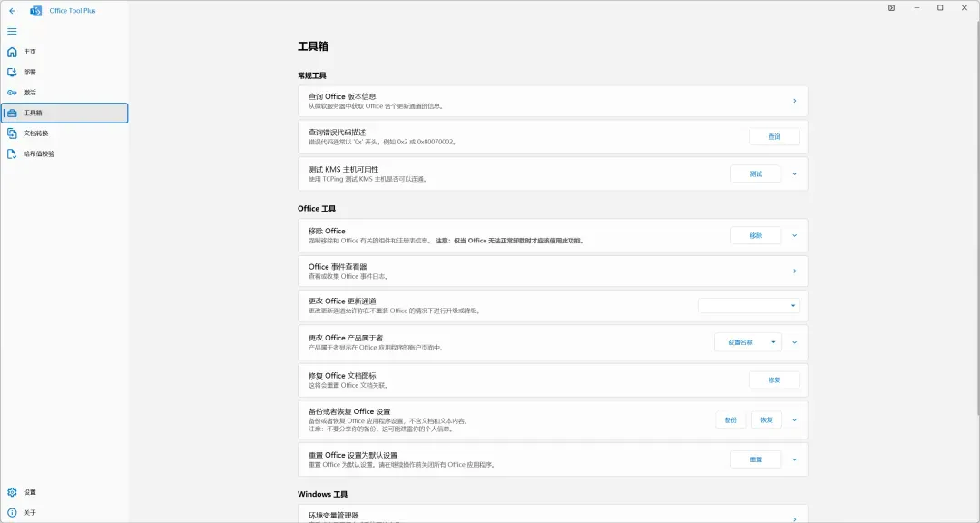Screen dimensions: 980x523
Task: Click the 恢复 button
Action: point(767,419)
